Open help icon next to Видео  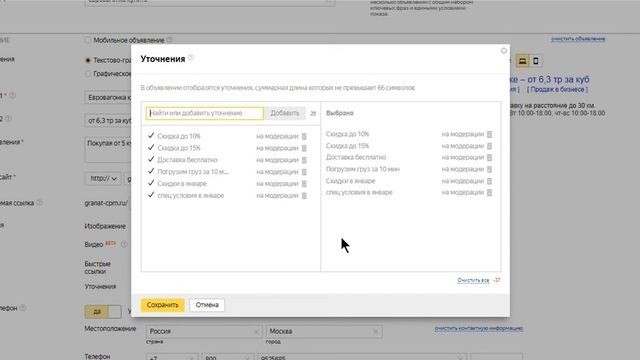(124, 244)
